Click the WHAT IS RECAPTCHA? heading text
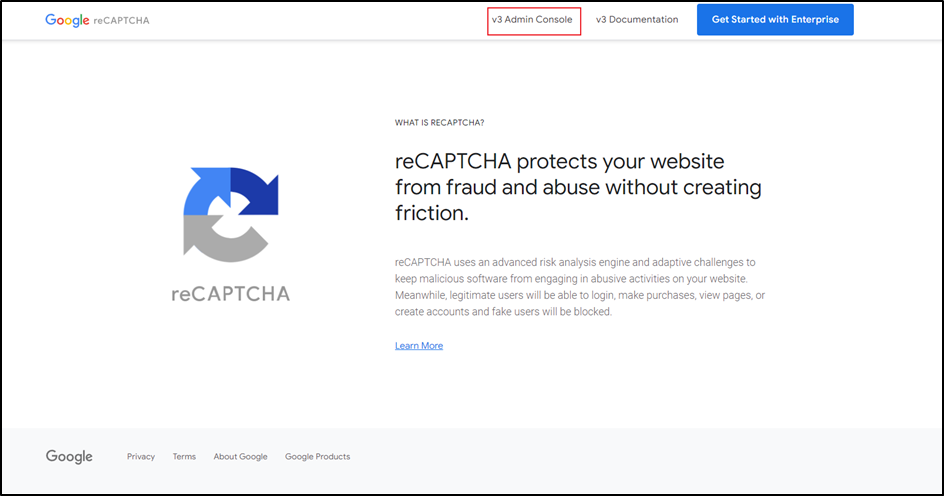This screenshot has width=944, height=496. [x=439, y=123]
